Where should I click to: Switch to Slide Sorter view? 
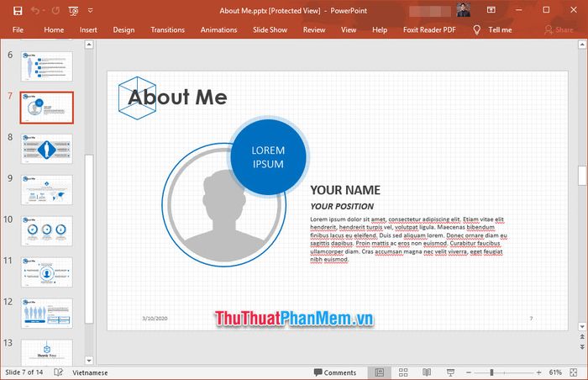[x=403, y=372]
